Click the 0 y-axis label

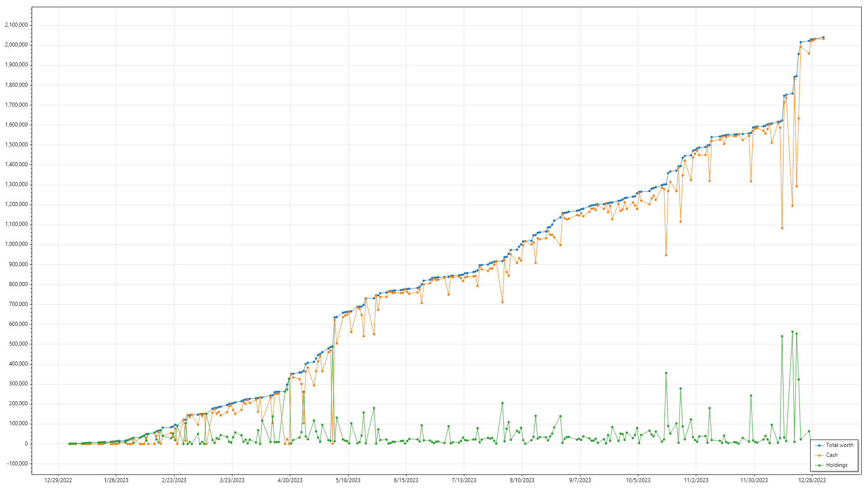pyautogui.click(x=26, y=444)
